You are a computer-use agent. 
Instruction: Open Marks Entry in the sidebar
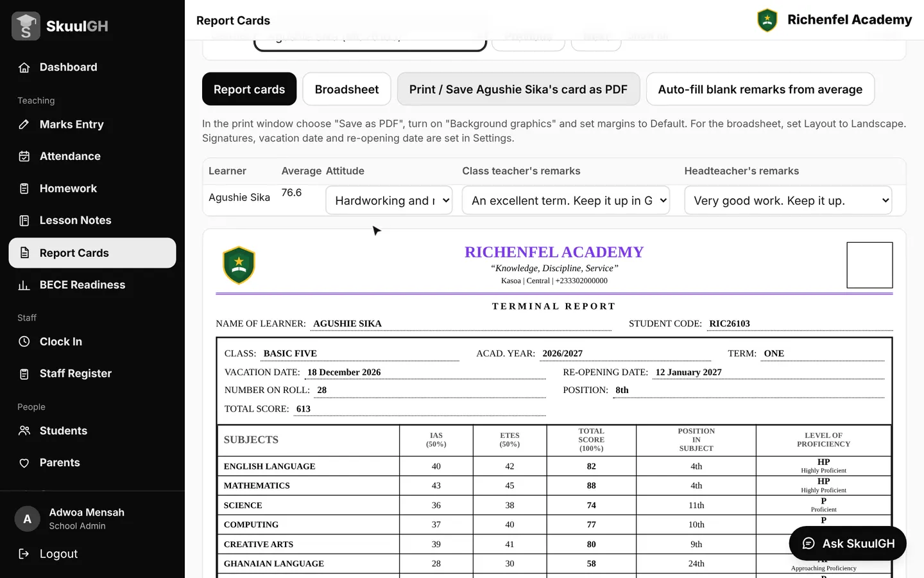(92, 125)
